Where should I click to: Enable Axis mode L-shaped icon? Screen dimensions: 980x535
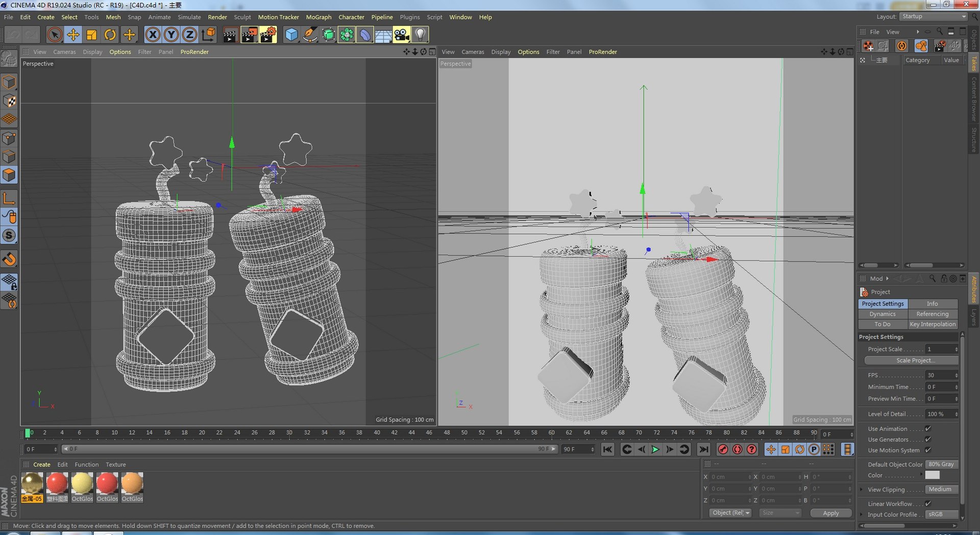[x=9, y=198]
